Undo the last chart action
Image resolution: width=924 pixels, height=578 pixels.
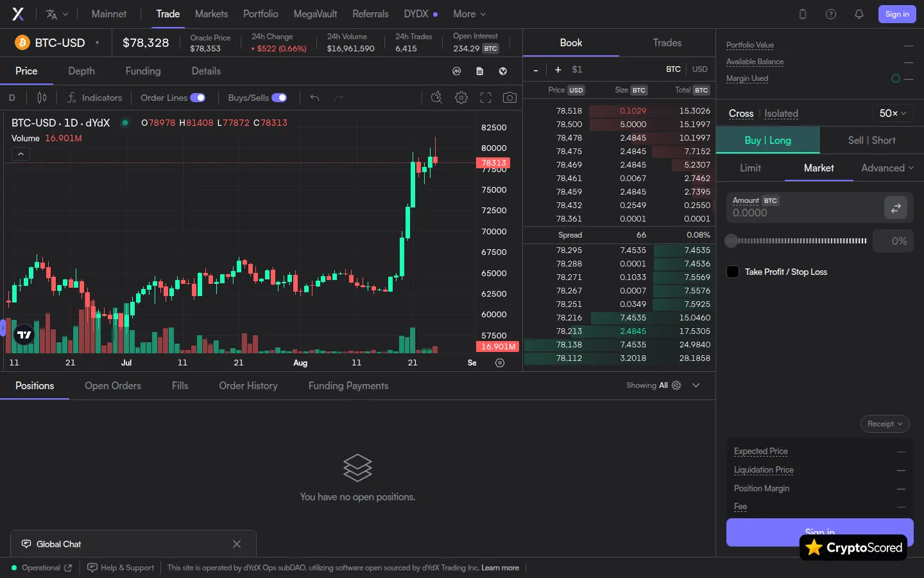(314, 98)
